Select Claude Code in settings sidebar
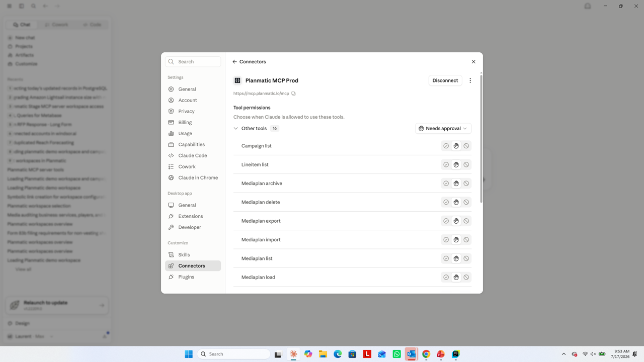Screen dimensions: 644x362 click(193, 155)
